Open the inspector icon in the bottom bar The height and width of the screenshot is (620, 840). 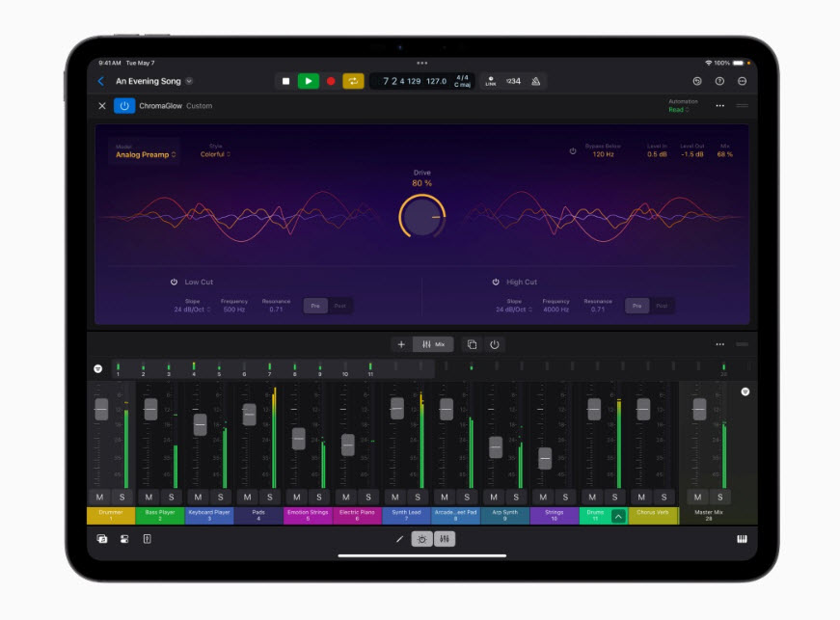click(124, 539)
